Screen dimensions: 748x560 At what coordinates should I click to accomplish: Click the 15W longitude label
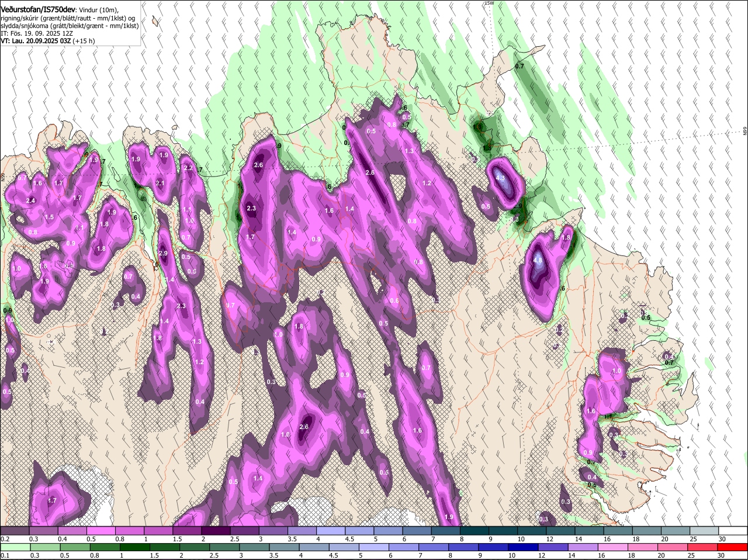click(x=489, y=3)
